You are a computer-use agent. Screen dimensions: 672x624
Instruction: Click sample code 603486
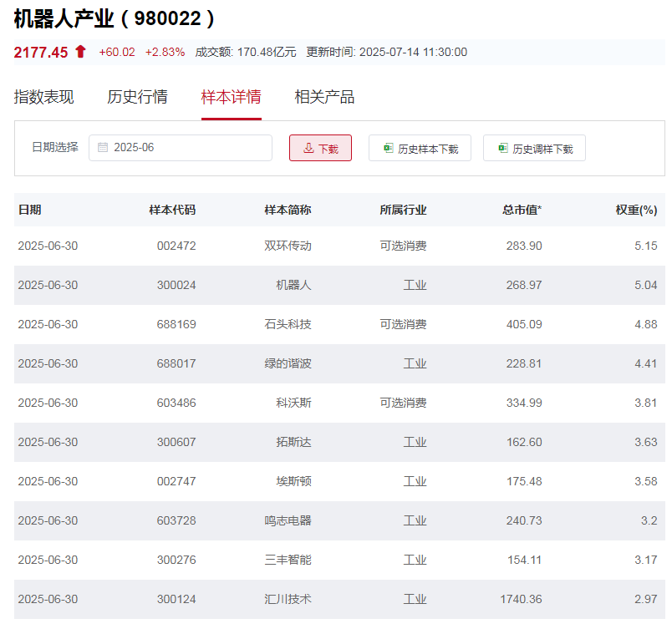[176, 403]
